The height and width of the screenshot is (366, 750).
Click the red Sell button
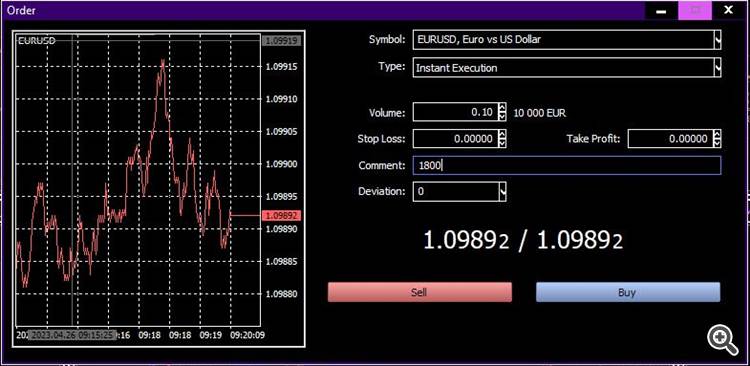(x=419, y=292)
